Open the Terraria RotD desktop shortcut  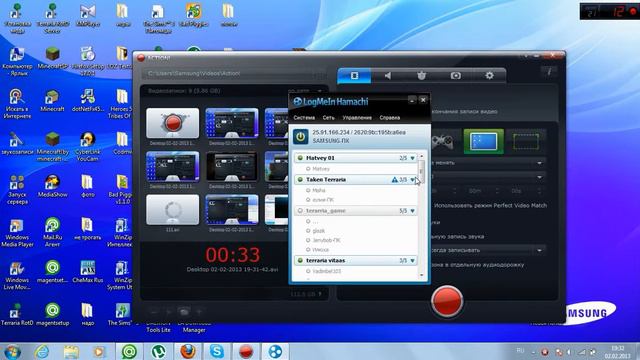coord(17,315)
